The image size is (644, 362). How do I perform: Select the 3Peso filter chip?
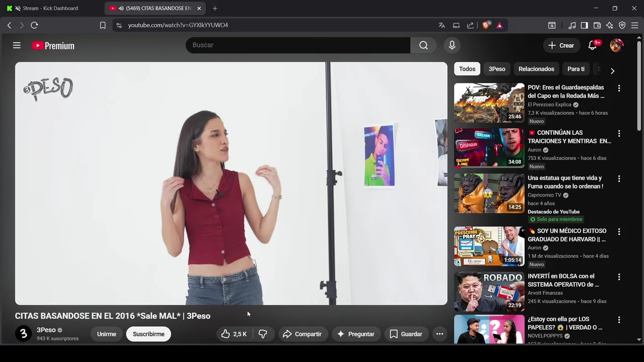[x=497, y=69]
